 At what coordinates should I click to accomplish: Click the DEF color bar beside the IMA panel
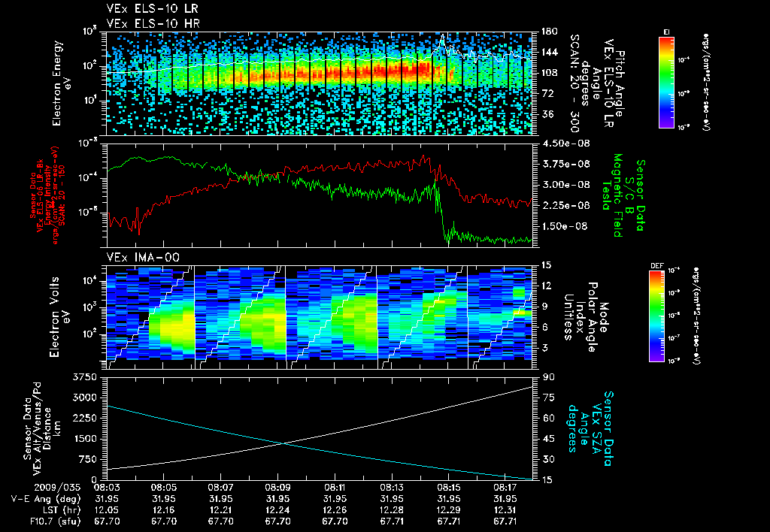(657, 316)
